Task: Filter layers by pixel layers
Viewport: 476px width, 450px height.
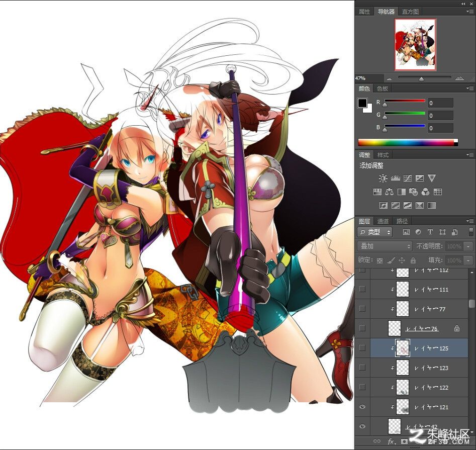Action: (x=406, y=232)
